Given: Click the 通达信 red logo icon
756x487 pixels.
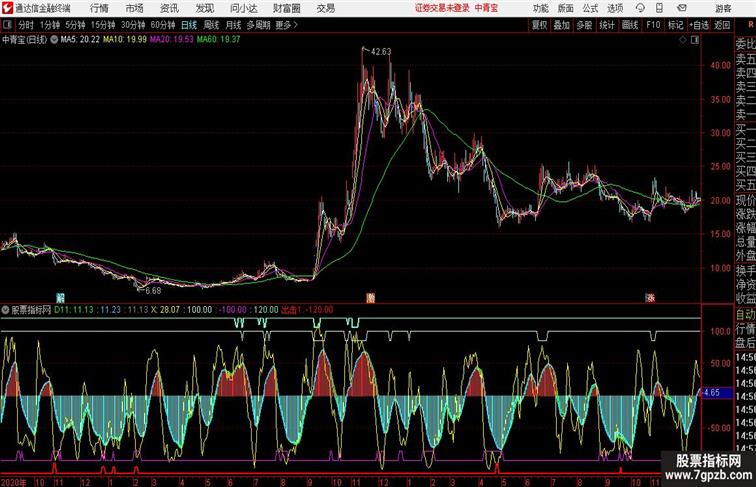Looking at the screenshot, I should coord(7,8).
